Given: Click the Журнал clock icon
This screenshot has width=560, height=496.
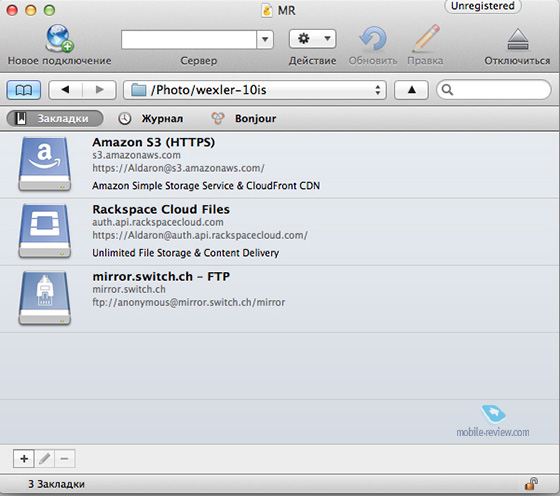Looking at the screenshot, I should 125,119.
